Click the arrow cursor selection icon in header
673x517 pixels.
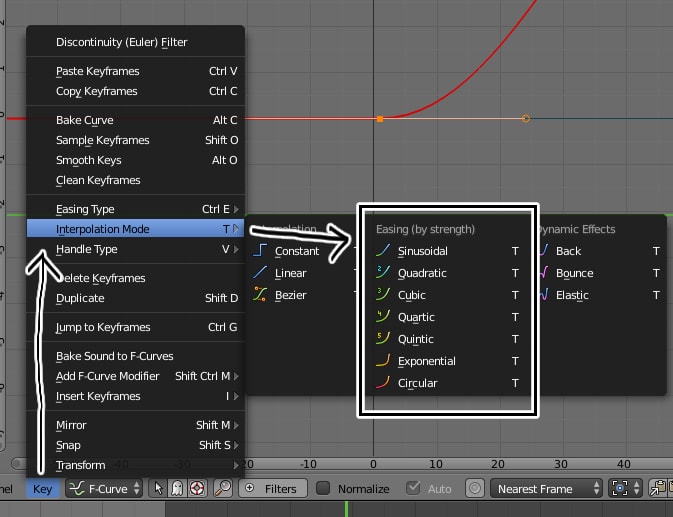pos(158,488)
